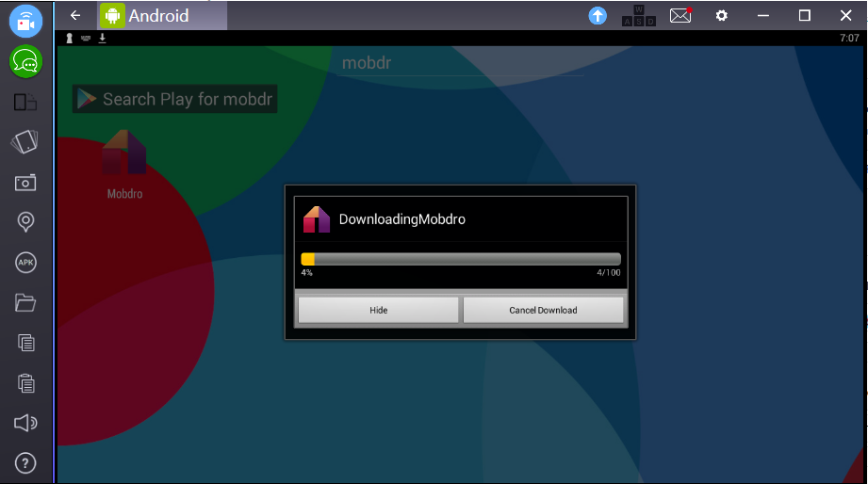Click the Hide button

point(379,310)
